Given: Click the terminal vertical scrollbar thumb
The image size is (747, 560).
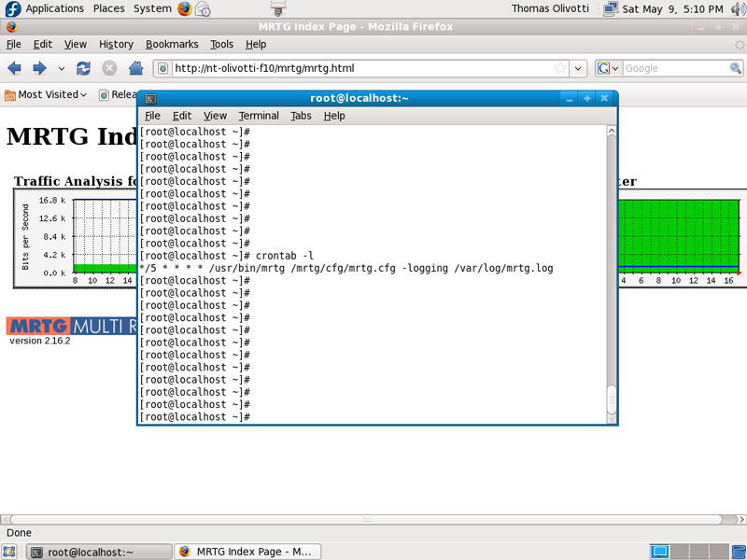Looking at the screenshot, I should 612,400.
